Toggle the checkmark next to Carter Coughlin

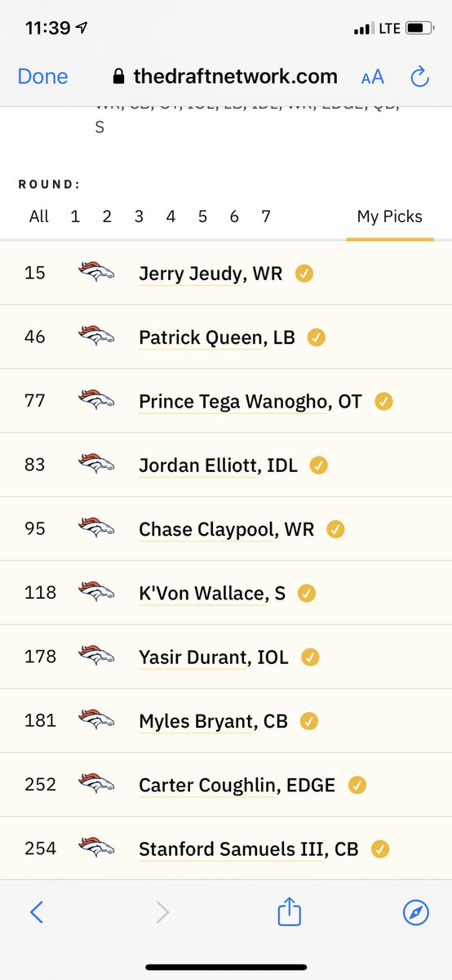pos(357,786)
